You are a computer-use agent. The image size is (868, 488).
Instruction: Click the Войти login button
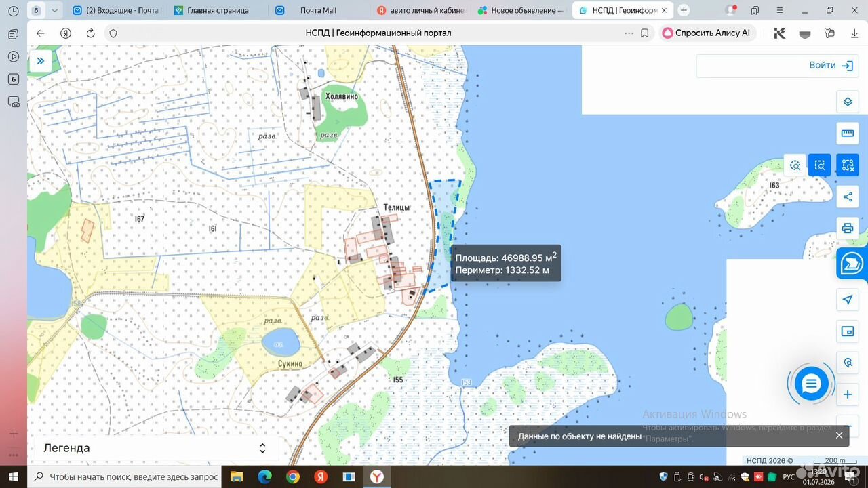coord(831,66)
